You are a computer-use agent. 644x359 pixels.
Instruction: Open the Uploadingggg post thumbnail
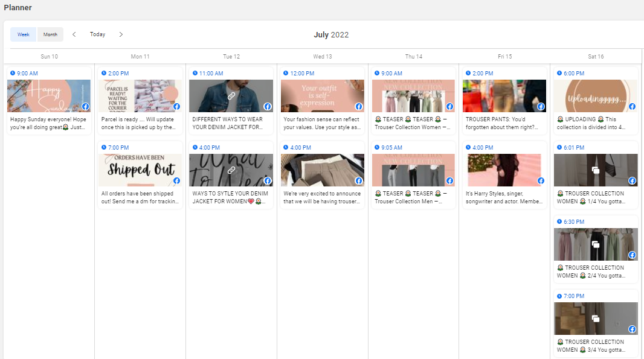tap(596, 95)
